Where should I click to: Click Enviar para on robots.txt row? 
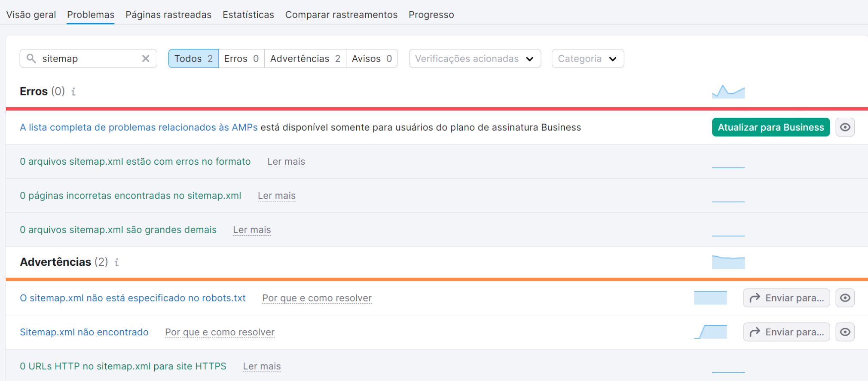[786, 298]
